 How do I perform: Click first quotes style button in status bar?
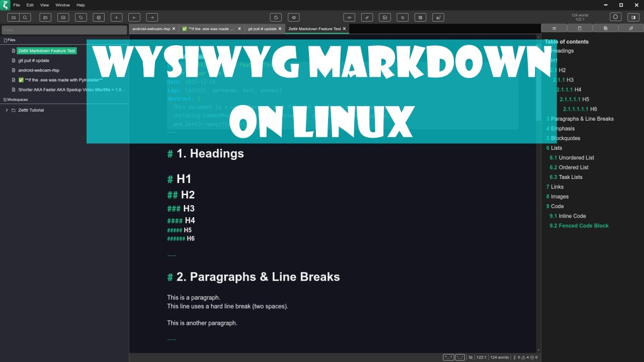coord(448,357)
